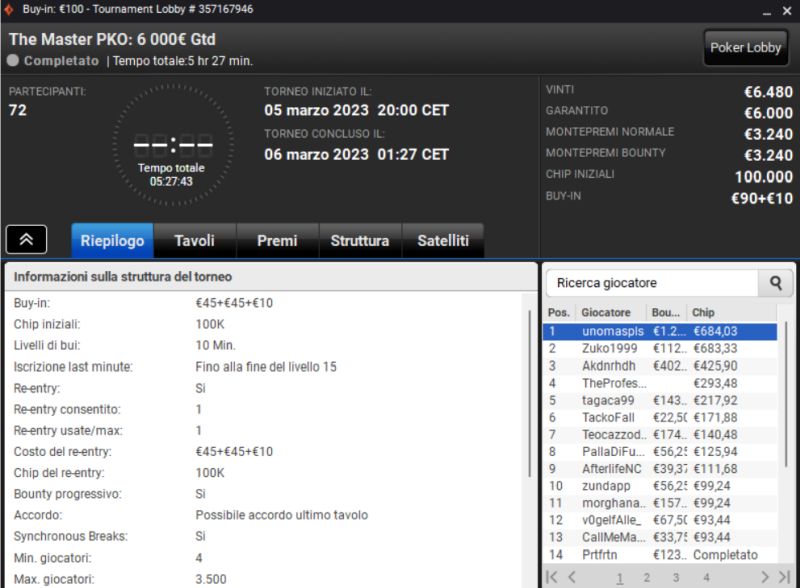This screenshot has height=588, width=800.
Task: Sort players by Chip column header
Action: point(732,312)
